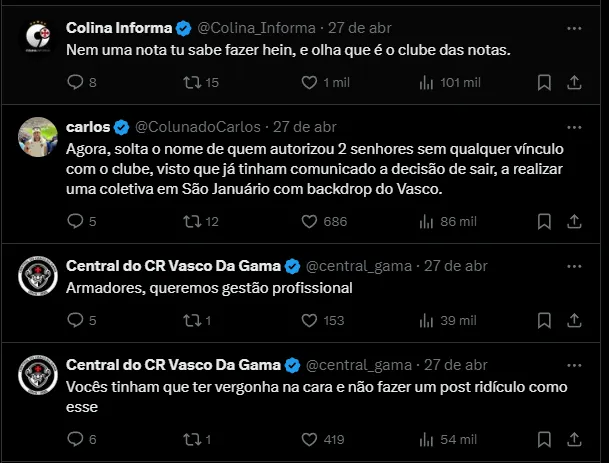This screenshot has height=463, width=609.
Task: Share the tweet by carlos
Action: pyautogui.click(x=573, y=221)
